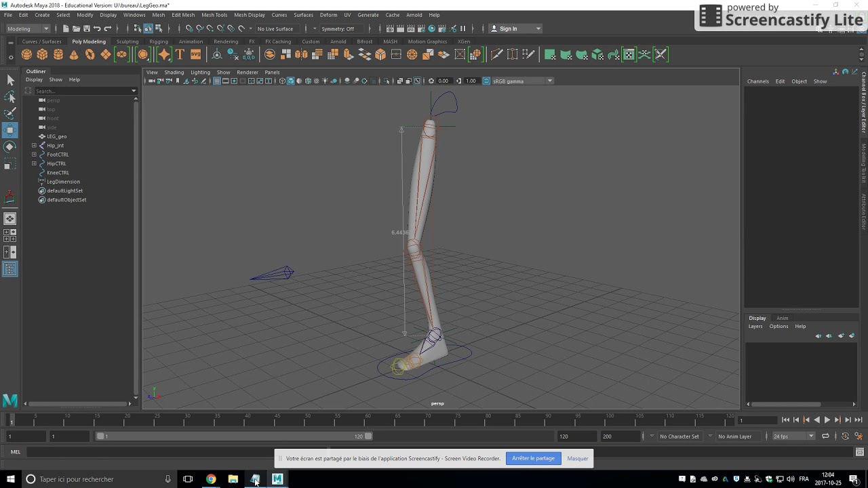The width and height of the screenshot is (868, 488).
Task: Click the Masquer link
Action: pyautogui.click(x=578, y=458)
